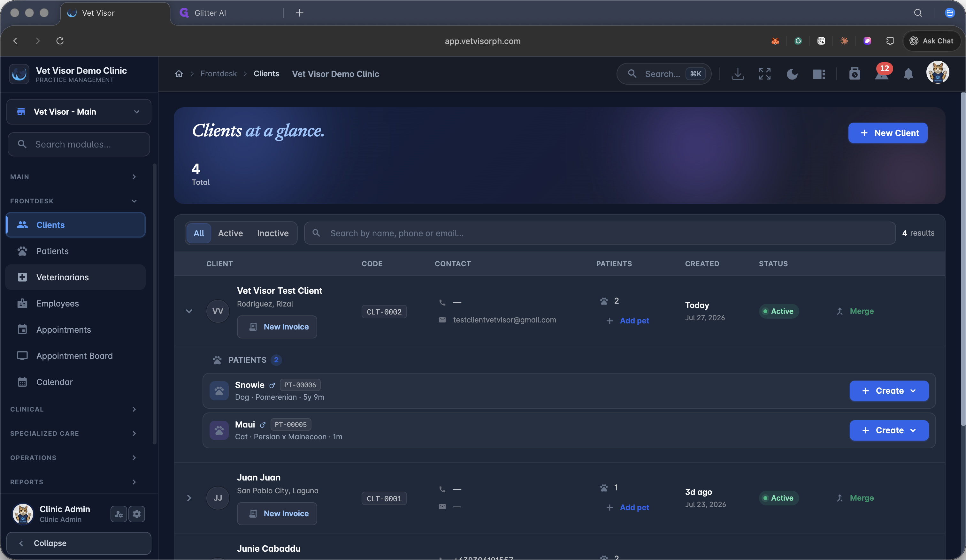Click the JJ client avatar
This screenshot has width=966, height=560.
click(x=218, y=498)
